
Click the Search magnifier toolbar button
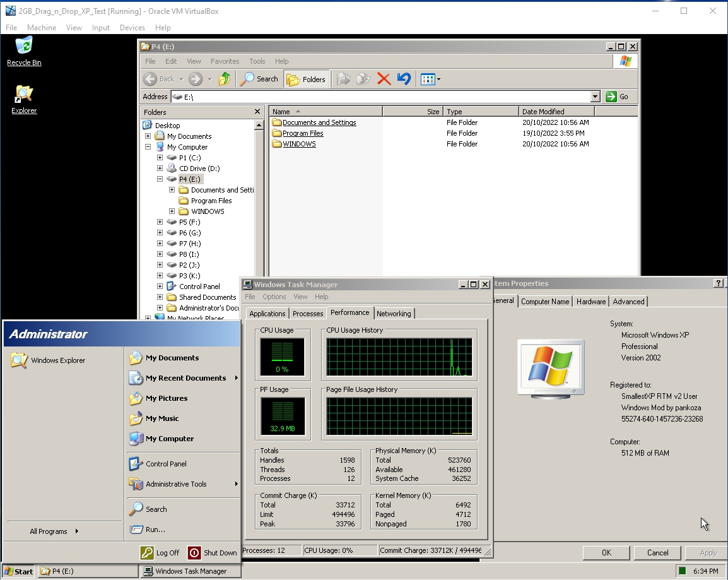coord(259,79)
